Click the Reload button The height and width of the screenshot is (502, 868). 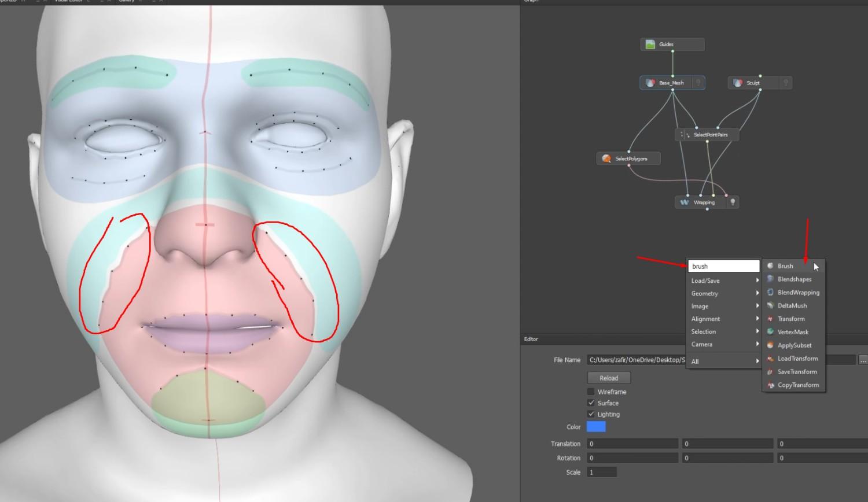click(609, 378)
